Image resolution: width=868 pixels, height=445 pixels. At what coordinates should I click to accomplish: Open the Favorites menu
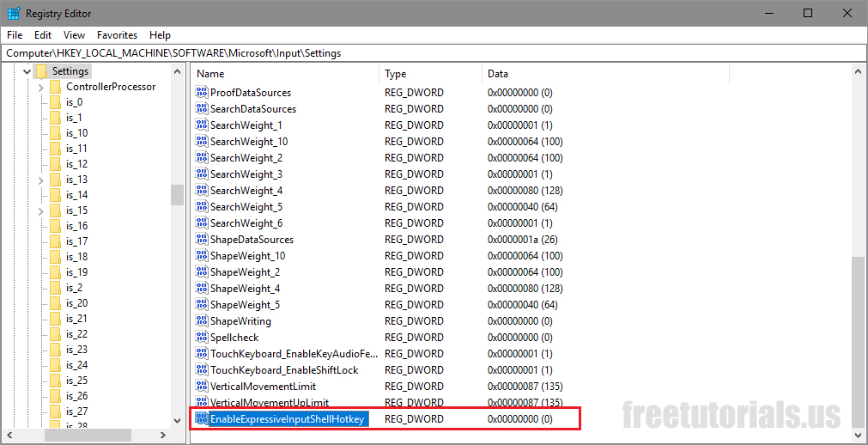[x=117, y=35]
